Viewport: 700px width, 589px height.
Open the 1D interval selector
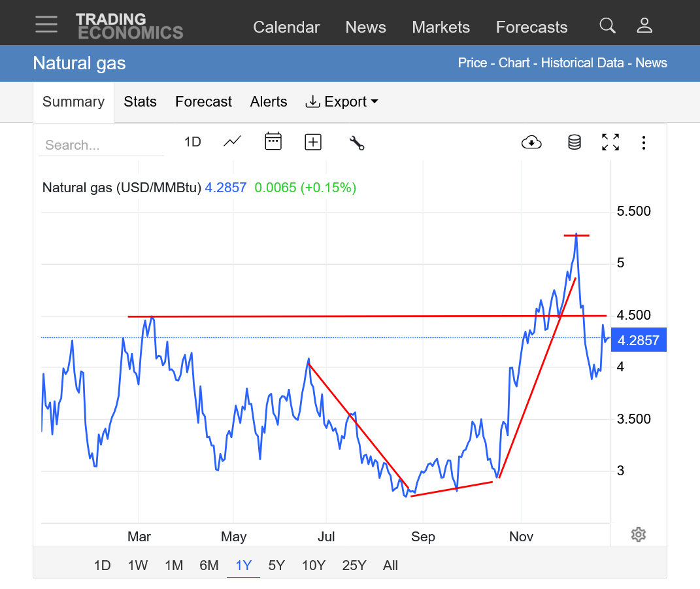point(192,142)
